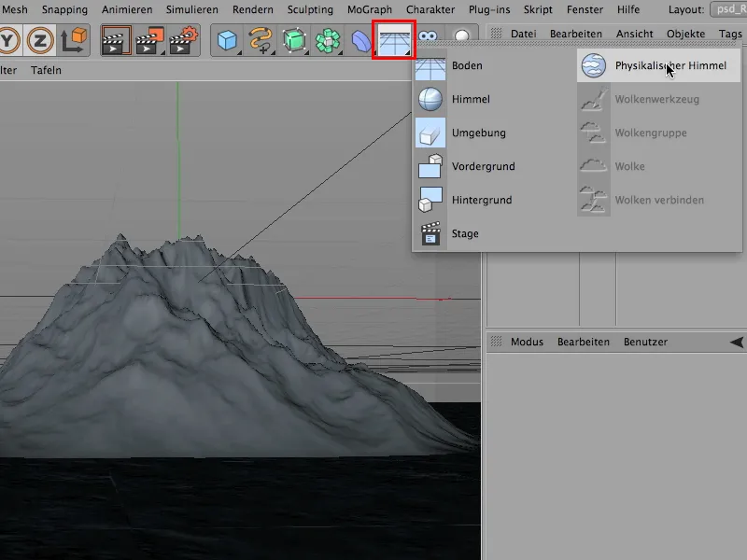The width and height of the screenshot is (747, 560).
Task: Open the Plug-ins menu
Action: [x=489, y=9]
